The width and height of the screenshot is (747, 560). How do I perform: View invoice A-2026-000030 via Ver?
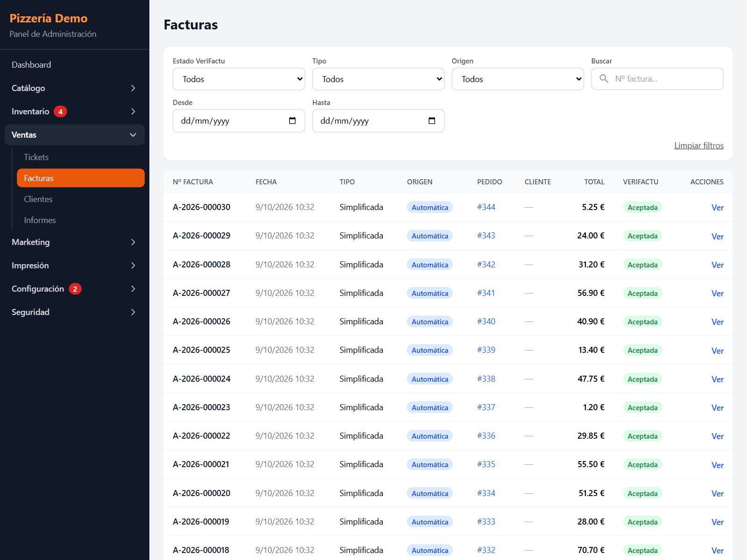(x=718, y=208)
